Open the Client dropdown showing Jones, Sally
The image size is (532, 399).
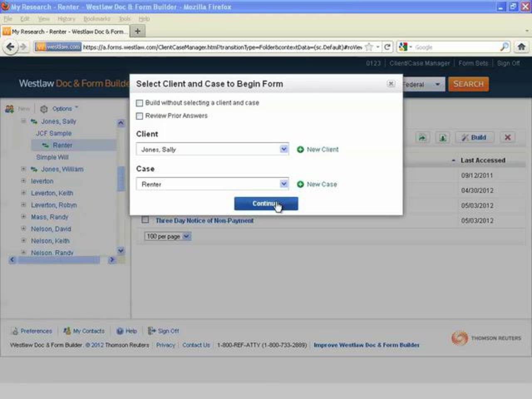pos(283,149)
